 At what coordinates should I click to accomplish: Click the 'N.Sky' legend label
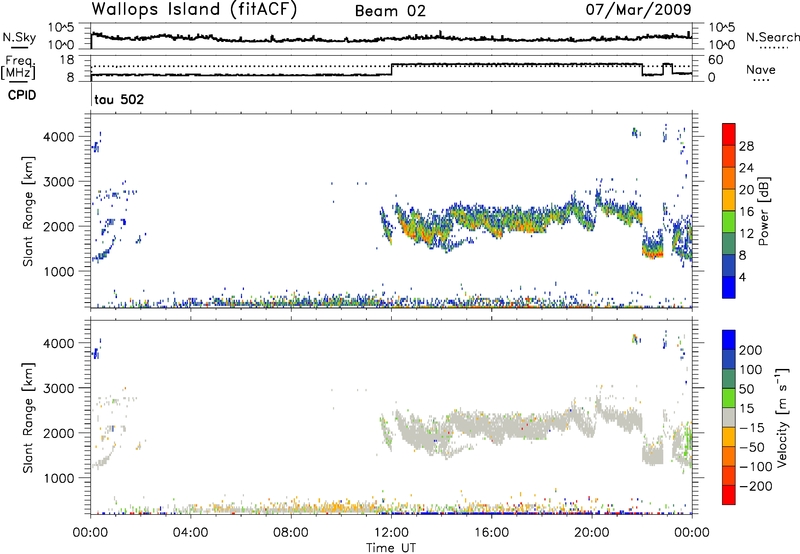pyautogui.click(x=19, y=37)
